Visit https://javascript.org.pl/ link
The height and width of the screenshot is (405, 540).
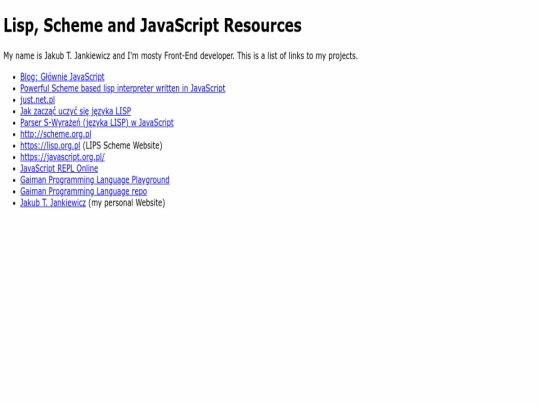pyautogui.click(x=62, y=157)
